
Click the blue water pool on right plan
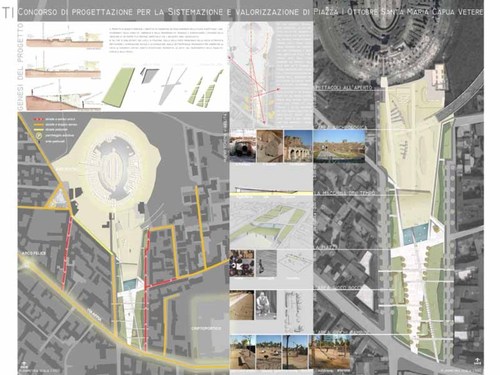[416, 233]
